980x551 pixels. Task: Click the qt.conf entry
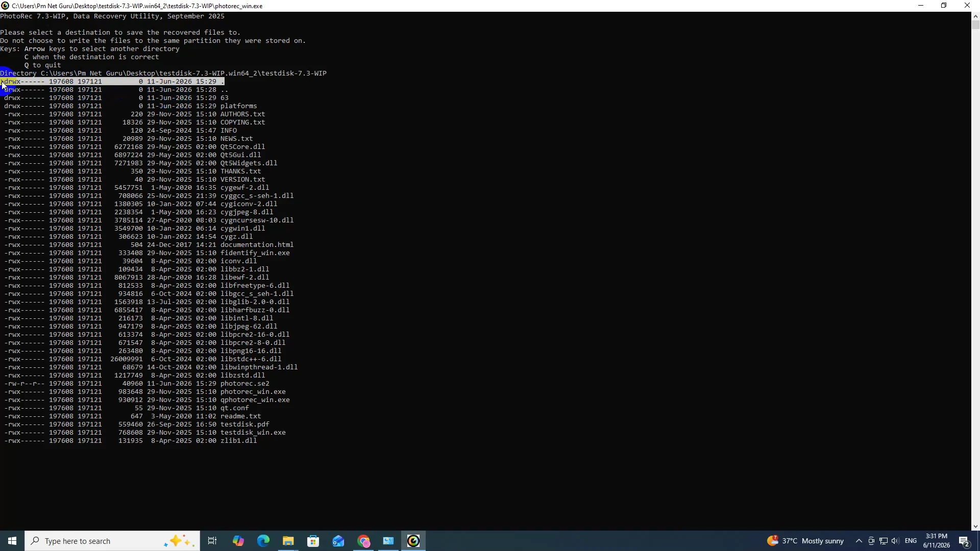click(x=127, y=408)
